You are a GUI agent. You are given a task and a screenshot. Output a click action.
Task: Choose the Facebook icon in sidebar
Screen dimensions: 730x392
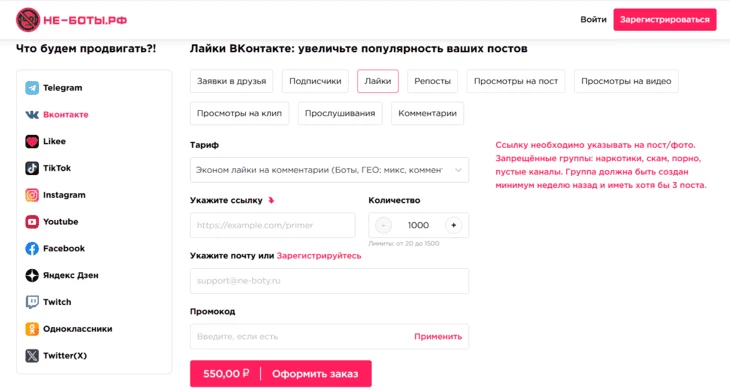pyautogui.click(x=32, y=249)
